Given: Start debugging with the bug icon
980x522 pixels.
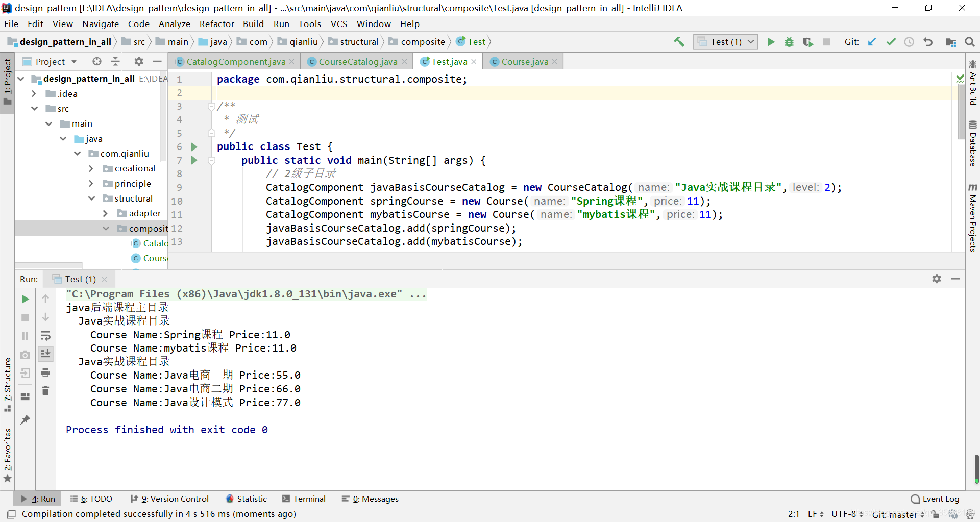Looking at the screenshot, I should [x=789, y=42].
